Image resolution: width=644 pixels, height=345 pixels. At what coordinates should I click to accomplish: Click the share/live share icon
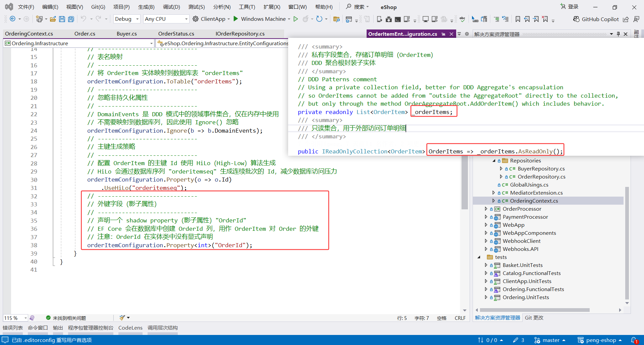[626, 19]
